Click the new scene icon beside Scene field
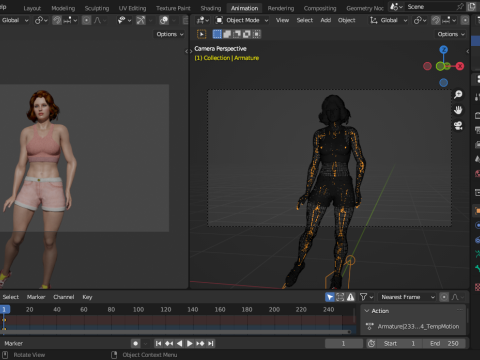This screenshot has width=480, height=360. pos(472,7)
